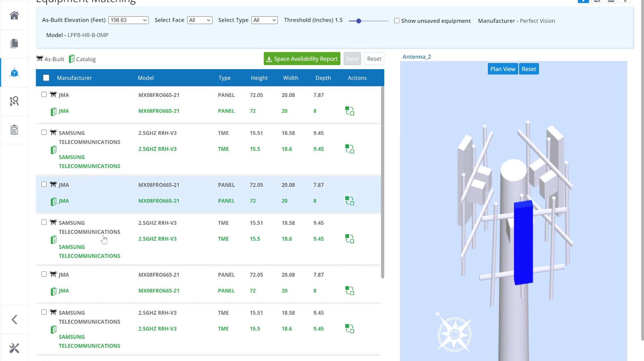This screenshot has height=361, width=644.
Task: Click the Manufacturer column header
Action: 75,78
